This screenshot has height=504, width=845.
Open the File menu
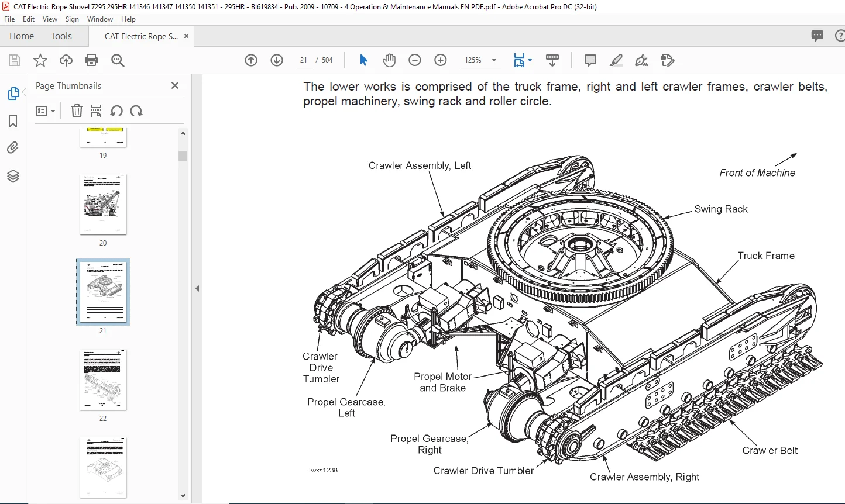[9, 19]
